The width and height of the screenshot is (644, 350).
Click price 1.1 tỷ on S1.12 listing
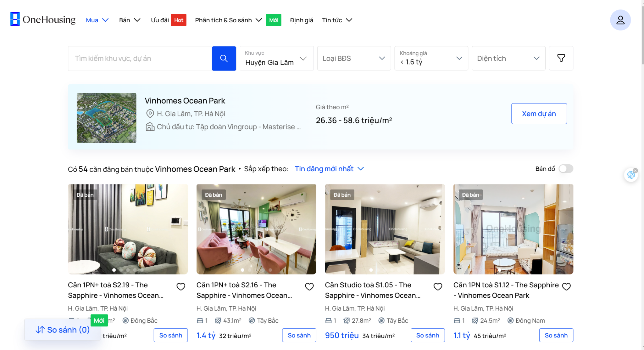pyautogui.click(x=462, y=336)
